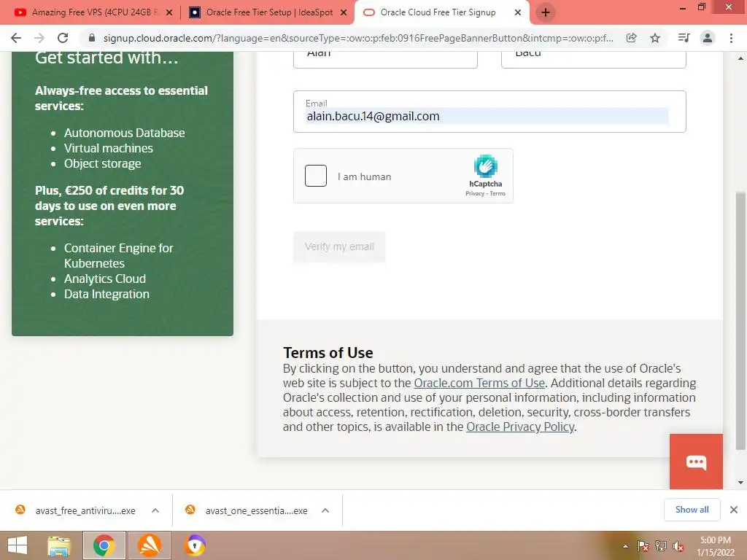Open Chrome's three-dot menu
Image resolution: width=747 pixels, height=560 pixels.
[731, 38]
